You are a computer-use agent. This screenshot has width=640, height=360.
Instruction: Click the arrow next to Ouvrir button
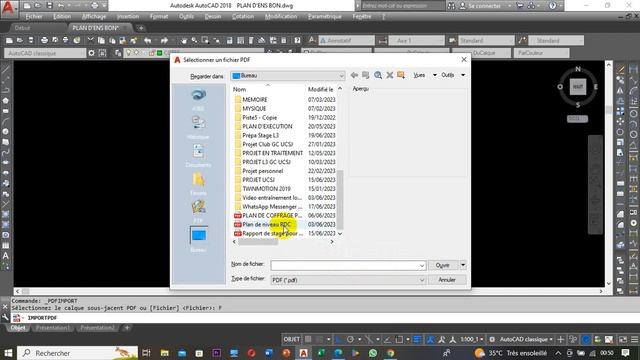pyautogui.click(x=463, y=265)
